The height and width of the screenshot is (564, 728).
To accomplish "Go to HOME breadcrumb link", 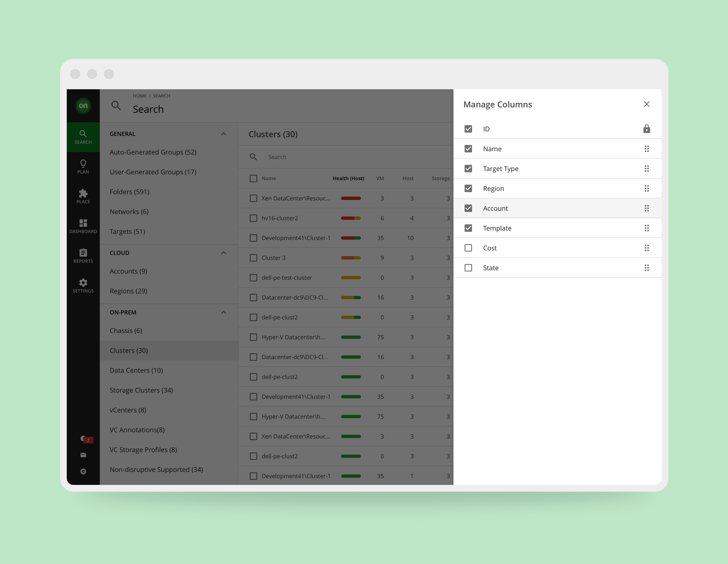I will click(140, 96).
